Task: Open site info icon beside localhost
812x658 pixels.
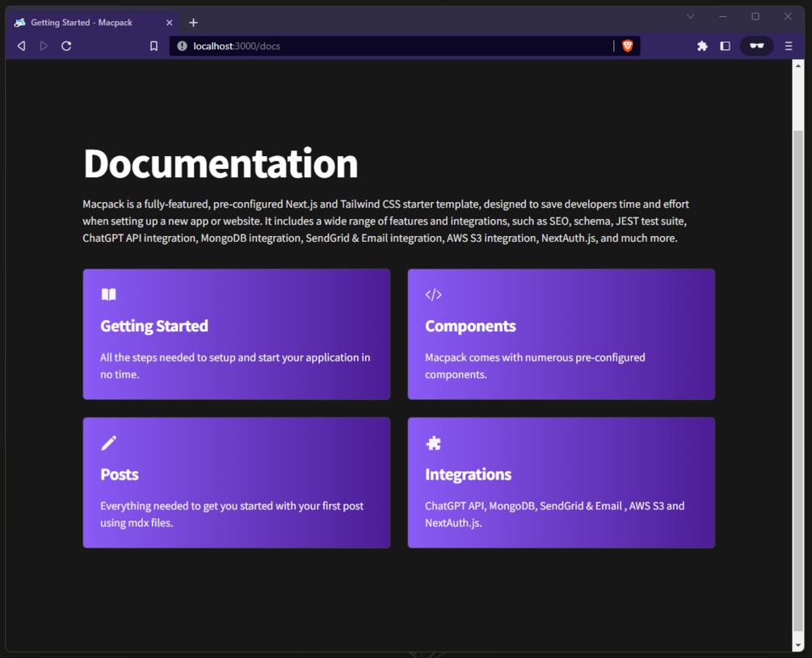Action: coord(182,46)
